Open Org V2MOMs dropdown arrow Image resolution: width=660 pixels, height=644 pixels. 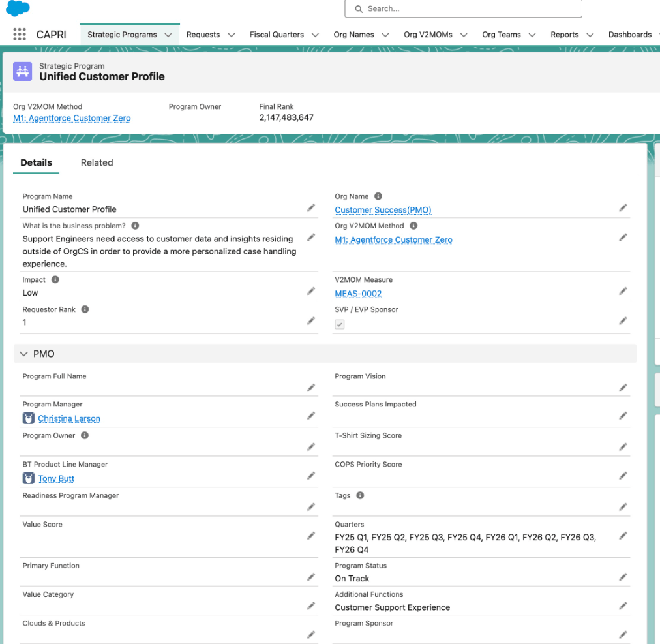point(464,35)
